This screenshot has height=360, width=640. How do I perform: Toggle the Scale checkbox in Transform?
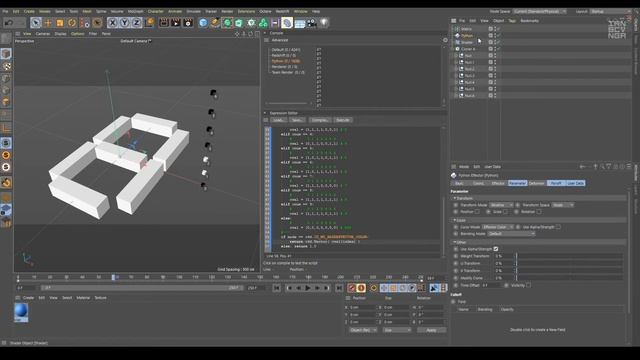505,212
